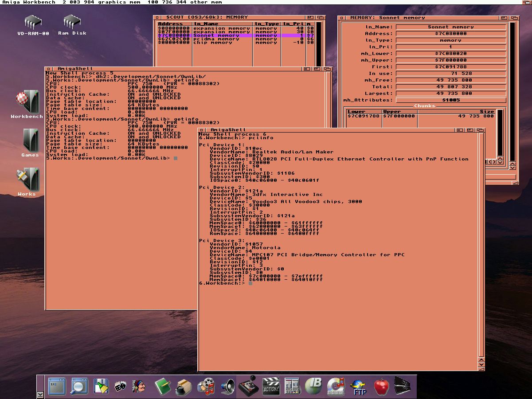Image resolution: width=532 pixels, height=399 pixels.
Task: Open the loudspeaker dock icon
Action: tap(228, 387)
